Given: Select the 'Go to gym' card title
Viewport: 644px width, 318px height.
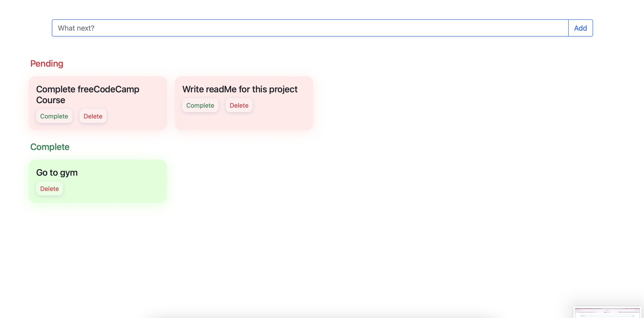Looking at the screenshot, I should (x=57, y=173).
